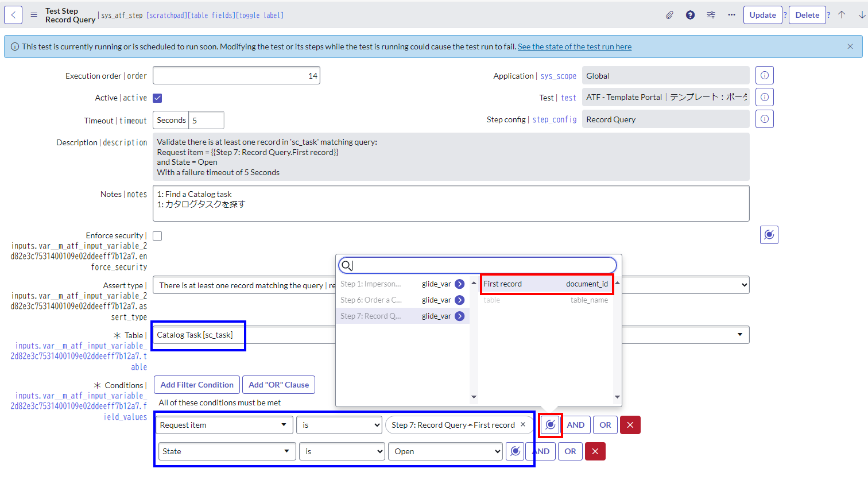Viewport: 868px width, 480px height.
Task: Open the personalize form sliders icon
Action: (711, 14)
